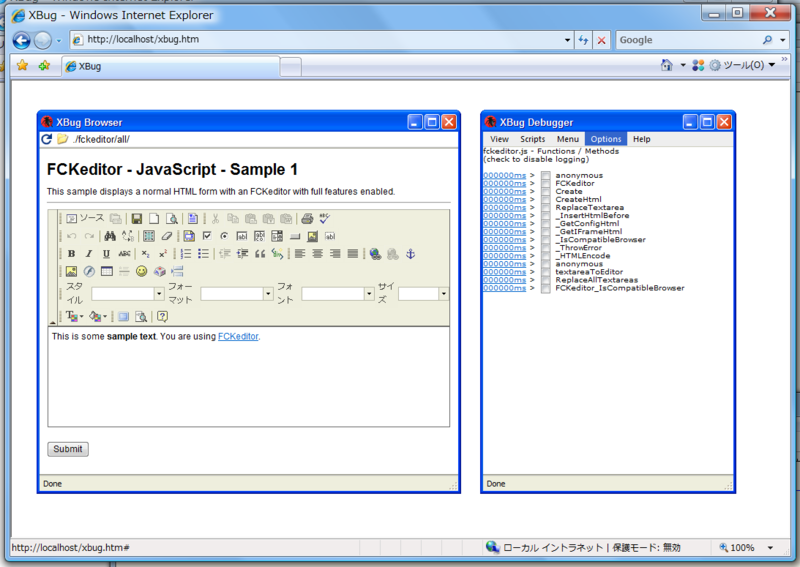Apply Blockquote formatting
The width and height of the screenshot is (800, 567).
coord(260,254)
